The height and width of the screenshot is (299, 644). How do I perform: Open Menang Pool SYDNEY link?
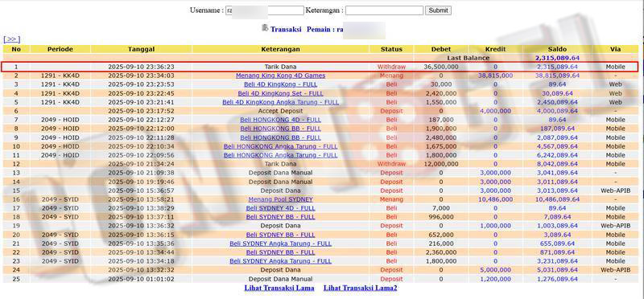(x=280, y=199)
